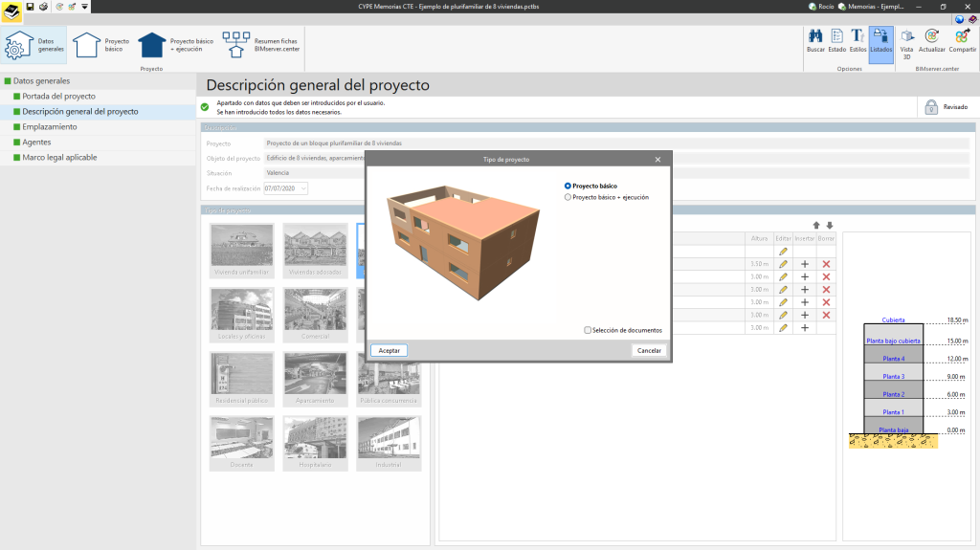Click delete X in the 3.50 m row
The width and height of the screenshot is (980, 550).
click(826, 264)
